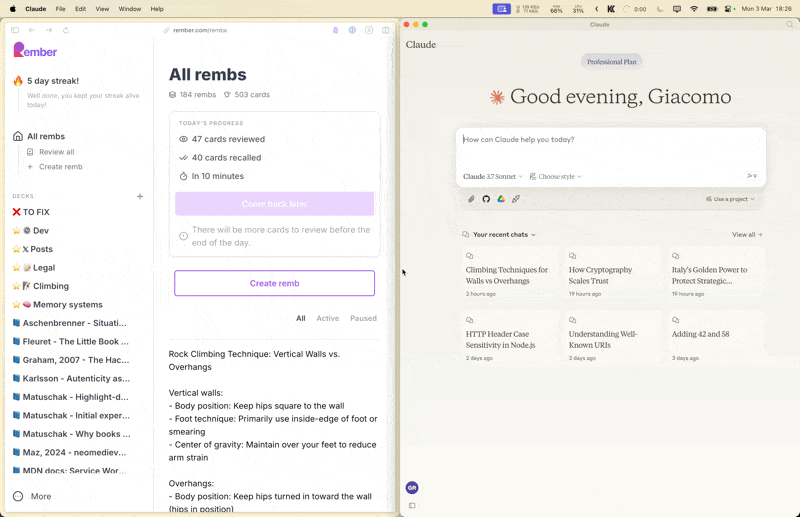Attach a file with paperclip icon
The width and height of the screenshot is (800, 517).
click(471, 199)
